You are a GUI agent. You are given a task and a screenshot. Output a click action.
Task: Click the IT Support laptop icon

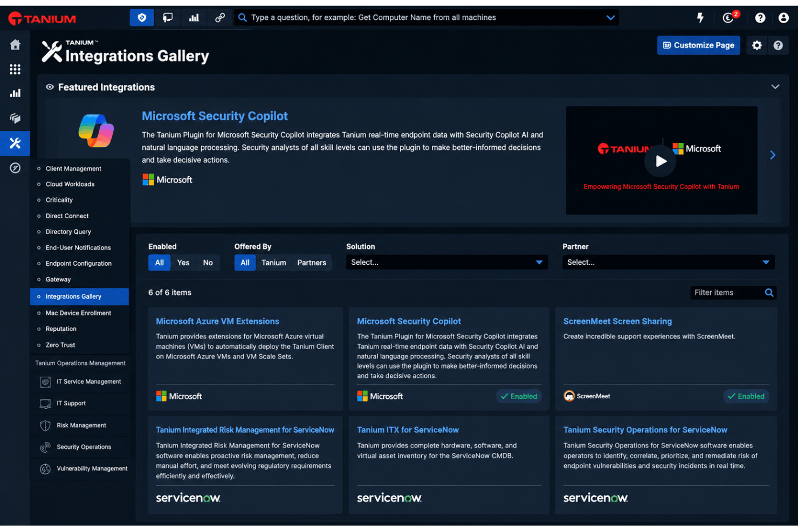[45, 404]
